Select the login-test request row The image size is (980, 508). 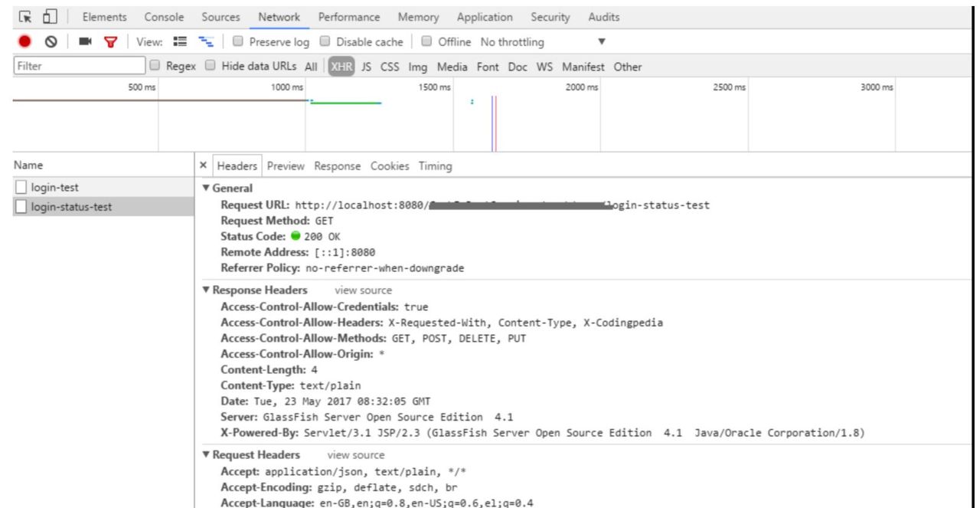tap(103, 187)
